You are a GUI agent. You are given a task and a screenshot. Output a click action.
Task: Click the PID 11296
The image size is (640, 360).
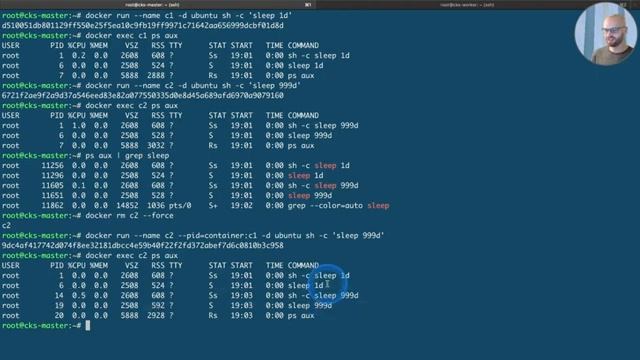click(52, 176)
